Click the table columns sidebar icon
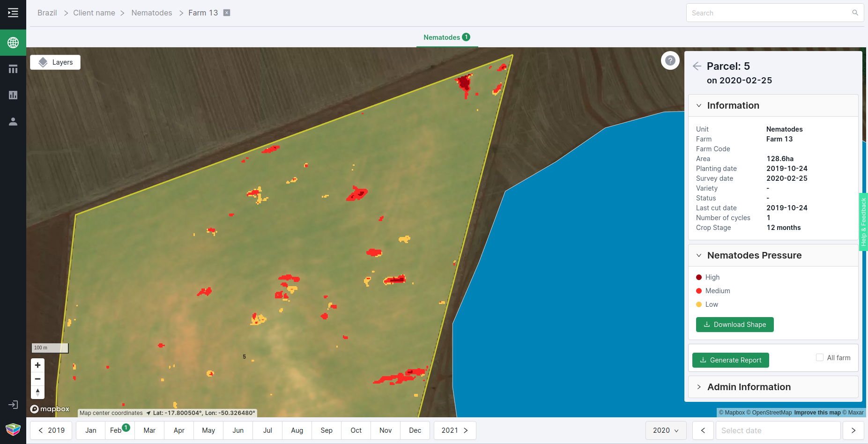868x444 pixels. (13, 69)
